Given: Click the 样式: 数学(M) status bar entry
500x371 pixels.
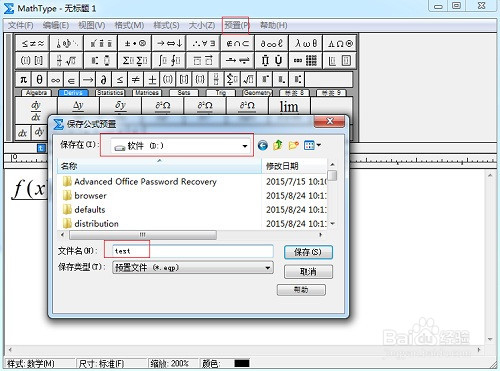Looking at the screenshot, I should tap(32, 363).
